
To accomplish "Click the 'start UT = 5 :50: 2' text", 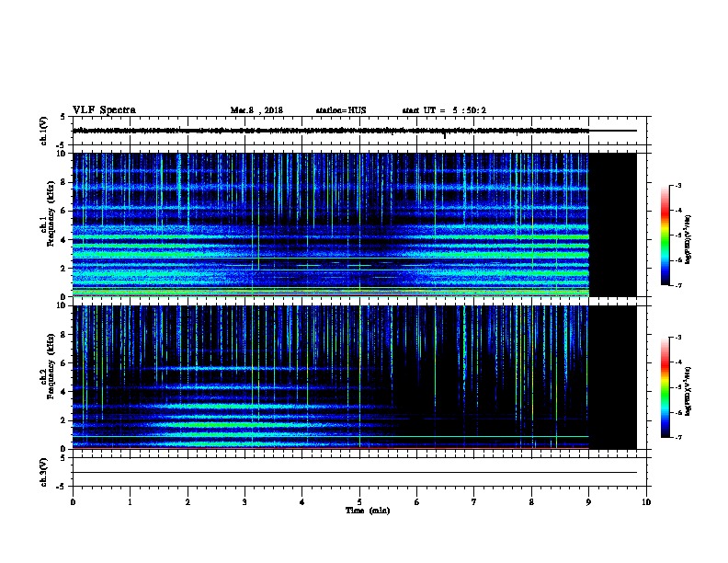I will (x=444, y=110).
